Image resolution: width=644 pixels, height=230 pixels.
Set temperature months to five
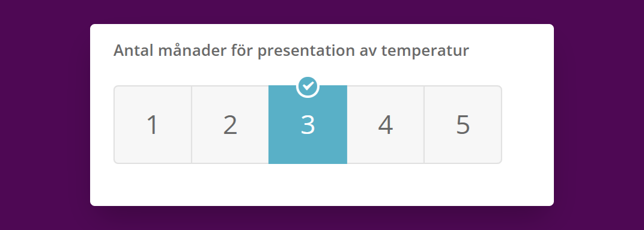click(463, 124)
